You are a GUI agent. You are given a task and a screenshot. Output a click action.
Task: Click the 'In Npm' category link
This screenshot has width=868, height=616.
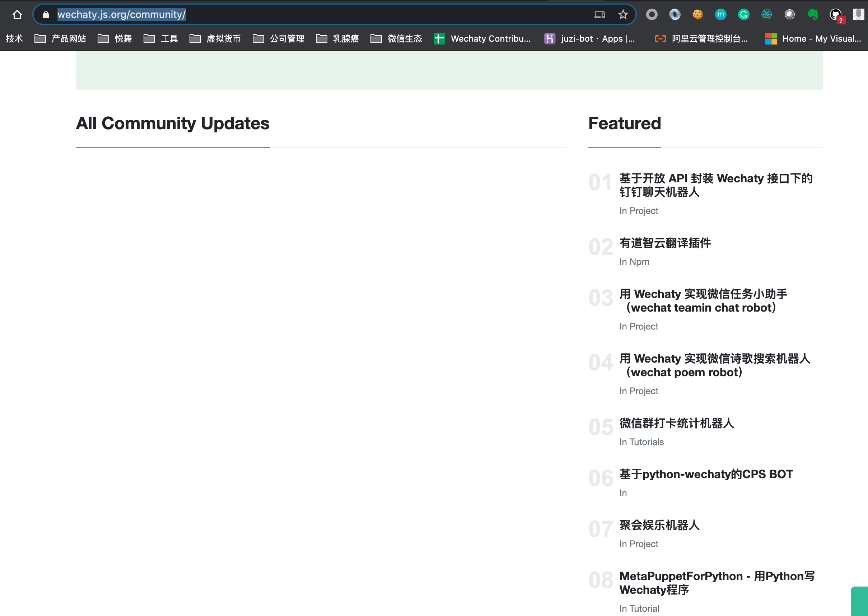[x=634, y=262]
